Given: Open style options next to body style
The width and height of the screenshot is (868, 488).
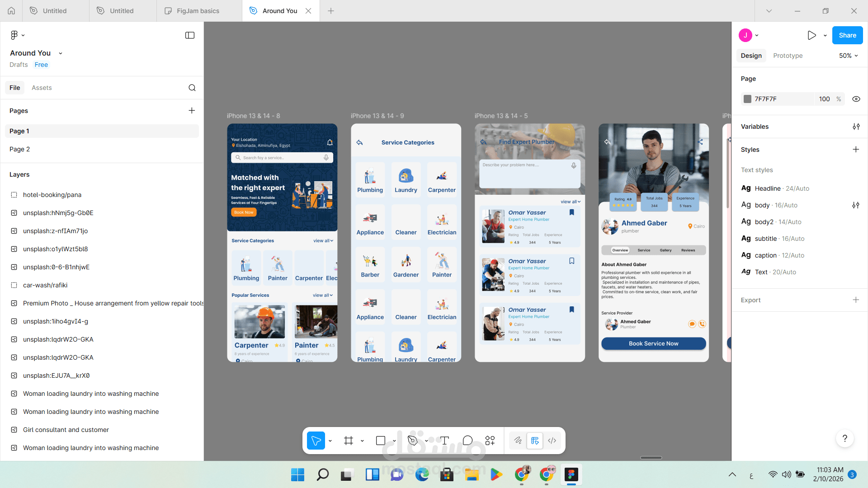Looking at the screenshot, I should pos(856,205).
